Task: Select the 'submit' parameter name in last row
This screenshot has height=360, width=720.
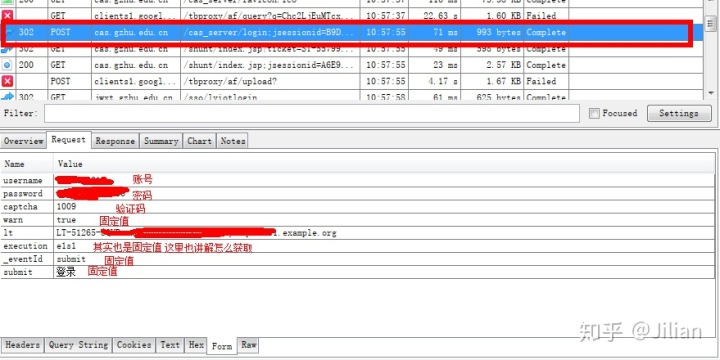Action: coord(18,272)
